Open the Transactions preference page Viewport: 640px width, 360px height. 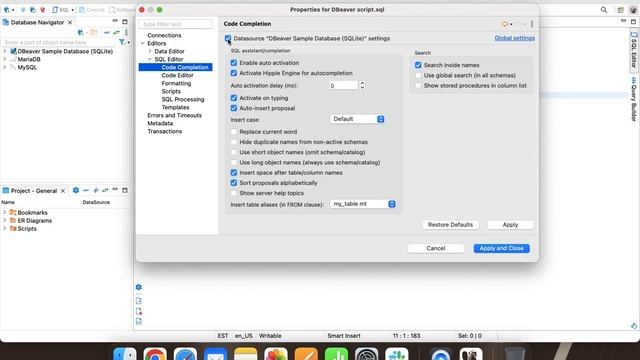point(164,131)
